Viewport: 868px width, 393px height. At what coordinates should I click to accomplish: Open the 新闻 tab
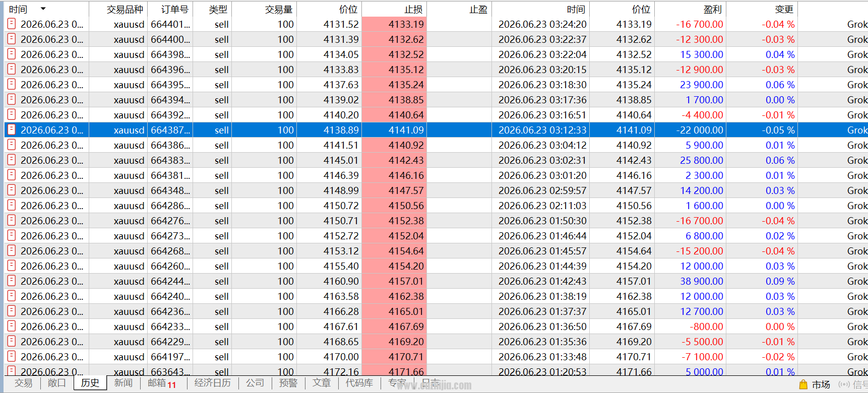click(123, 383)
